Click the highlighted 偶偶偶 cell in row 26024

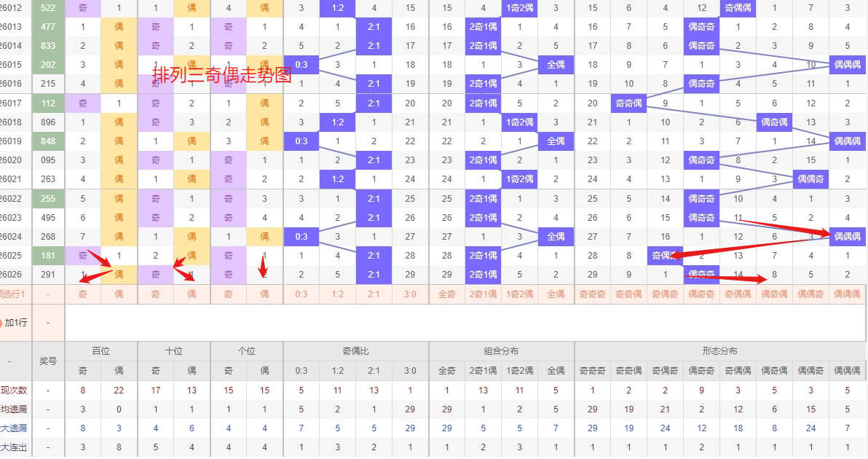click(847, 236)
